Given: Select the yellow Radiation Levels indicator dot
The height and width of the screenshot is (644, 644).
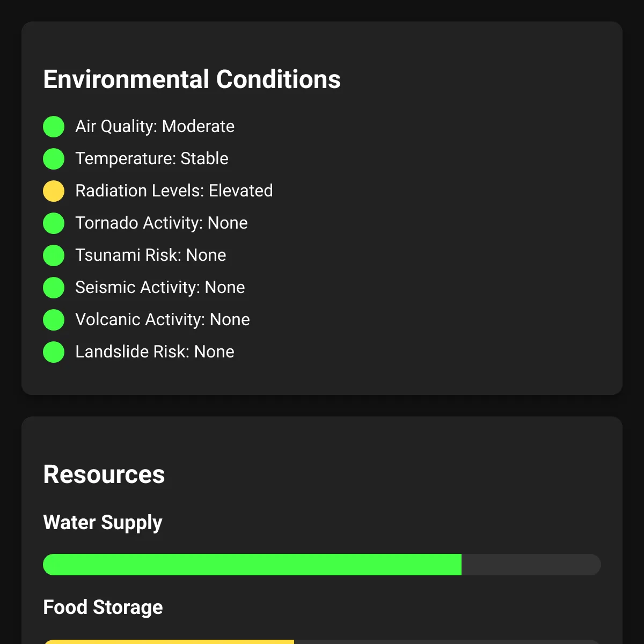Looking at the screenshot, I should pos(54,191).
